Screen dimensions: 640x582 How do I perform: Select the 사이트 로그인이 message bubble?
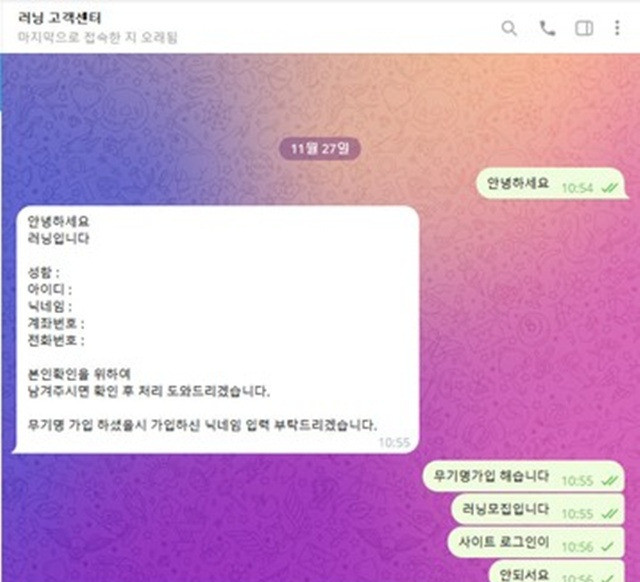[x=536, y=542]
